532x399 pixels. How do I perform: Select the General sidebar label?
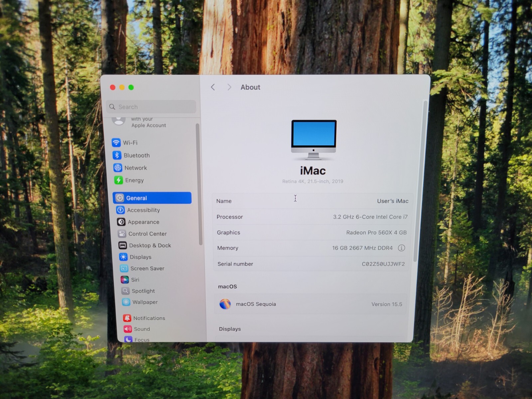136,198
